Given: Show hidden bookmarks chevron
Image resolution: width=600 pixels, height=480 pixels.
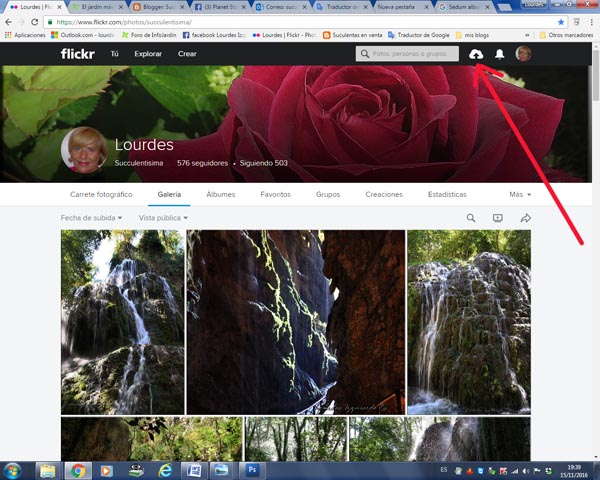Looking at the screenshot, I should click(527, 35).
